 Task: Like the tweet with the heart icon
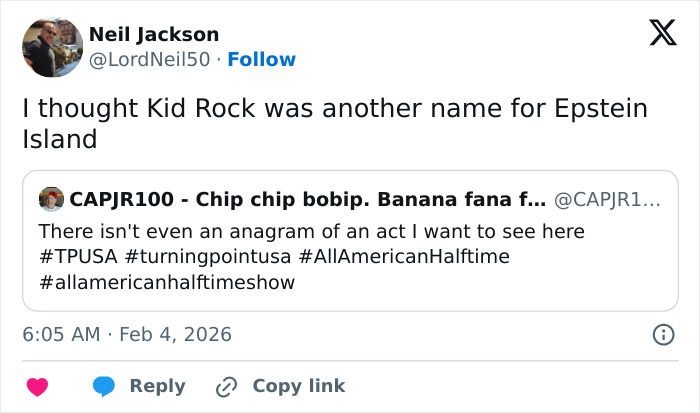tap(37, 386)
